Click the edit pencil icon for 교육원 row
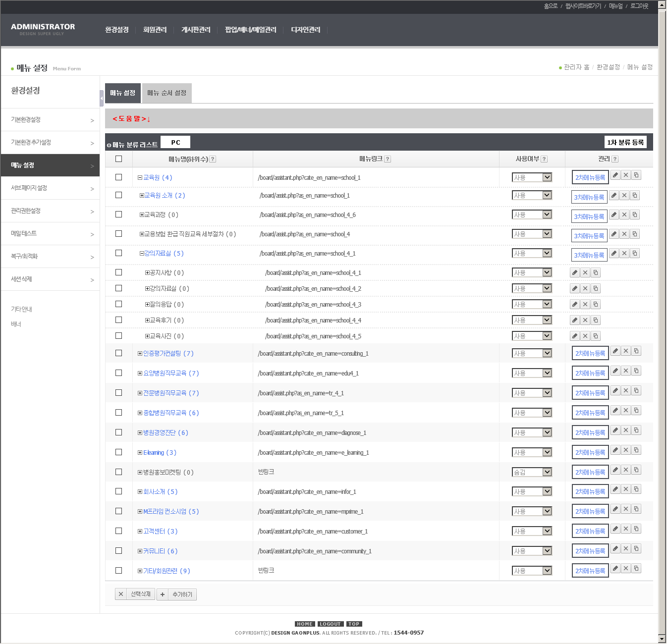 tap(615, 175)
